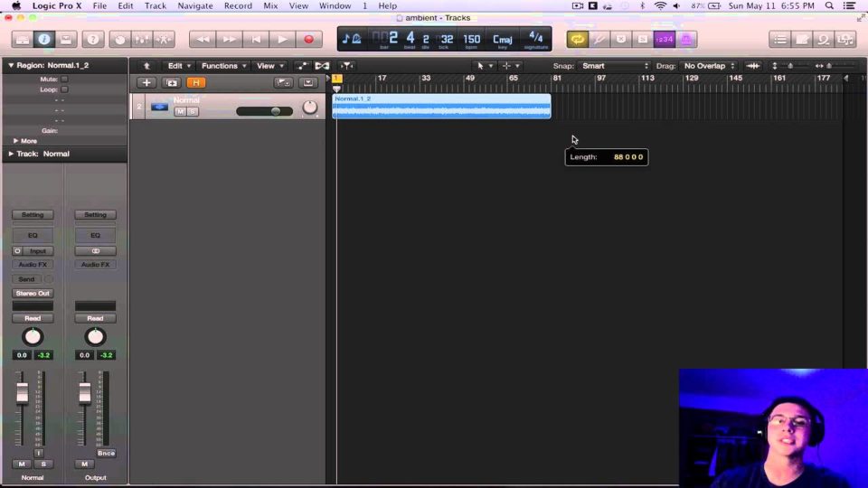868x488 pixels.
Task: Toggle the orange Hide tracks H button
Action: coord(196,83)
